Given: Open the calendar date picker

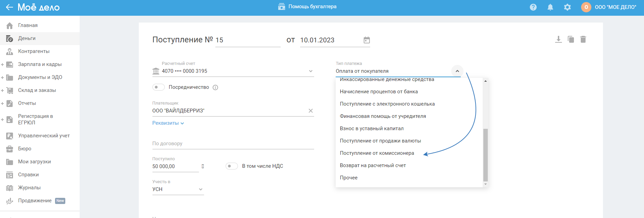Looking at the screenshot, I should click(x=367, y=40).
